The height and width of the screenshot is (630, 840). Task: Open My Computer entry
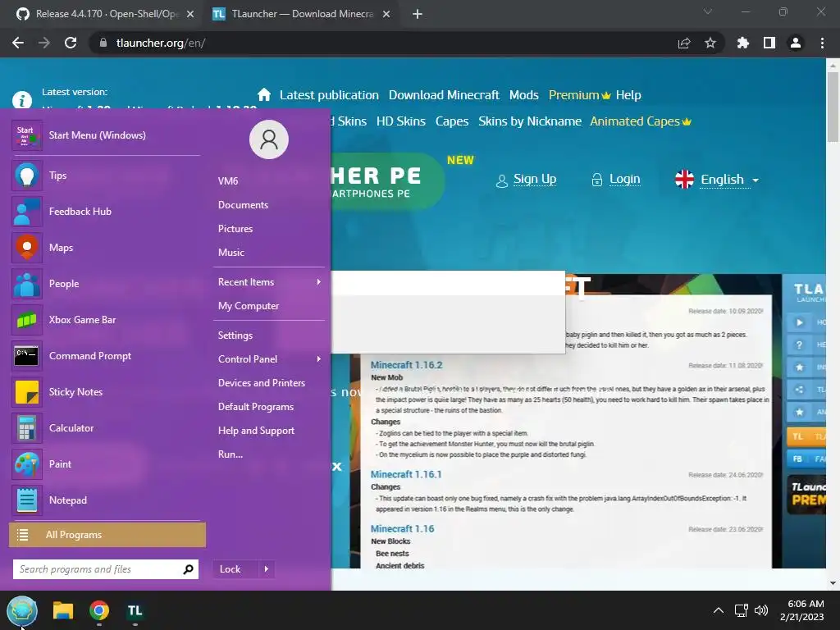click(x=249, y=306)
